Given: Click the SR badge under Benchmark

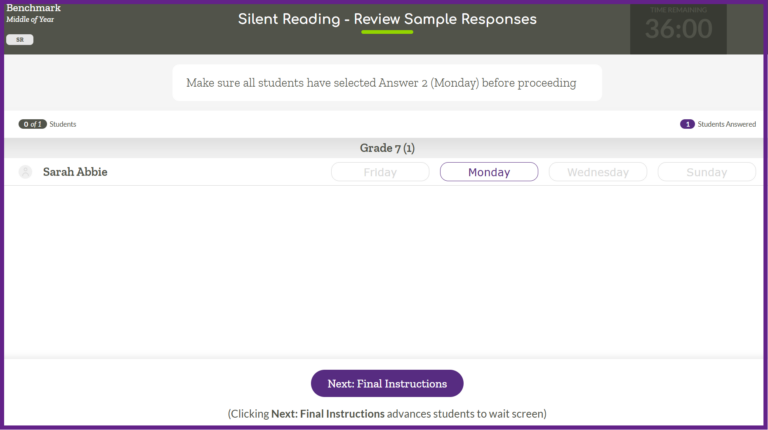Looking at the screenshot, I should (x=19, y=40).
